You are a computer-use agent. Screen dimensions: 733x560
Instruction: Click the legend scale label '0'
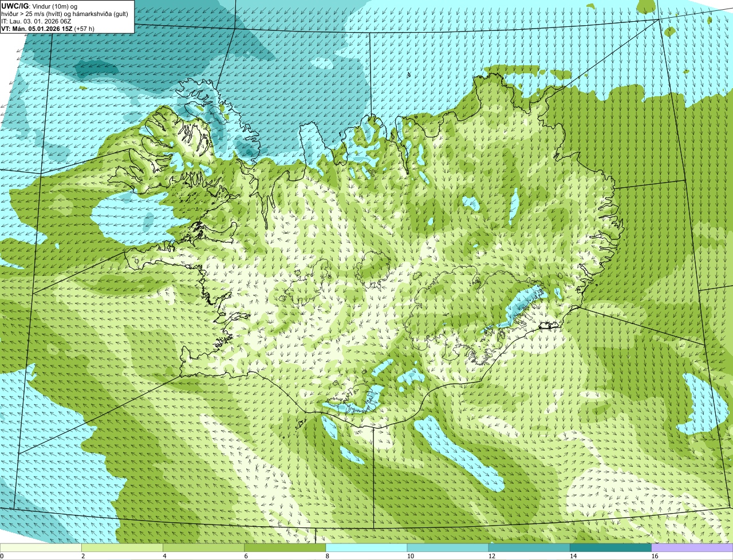[x=2, y=556]
